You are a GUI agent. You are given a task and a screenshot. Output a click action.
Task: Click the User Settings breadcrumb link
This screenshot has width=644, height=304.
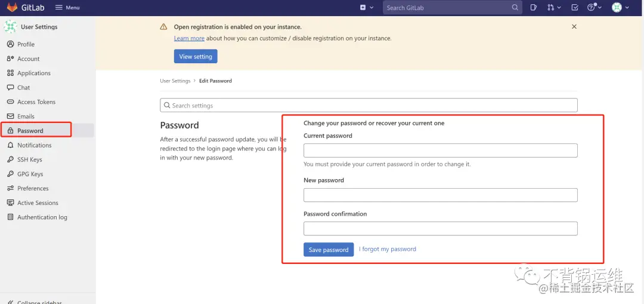coord(175,81)
